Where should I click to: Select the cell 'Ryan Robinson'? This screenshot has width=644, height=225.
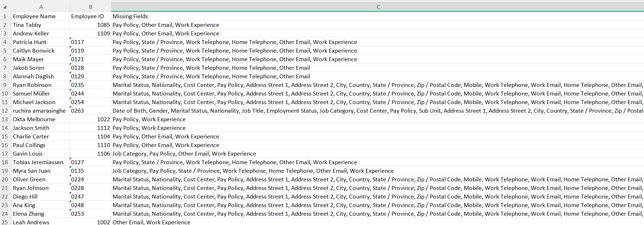[x=41, y=85]
